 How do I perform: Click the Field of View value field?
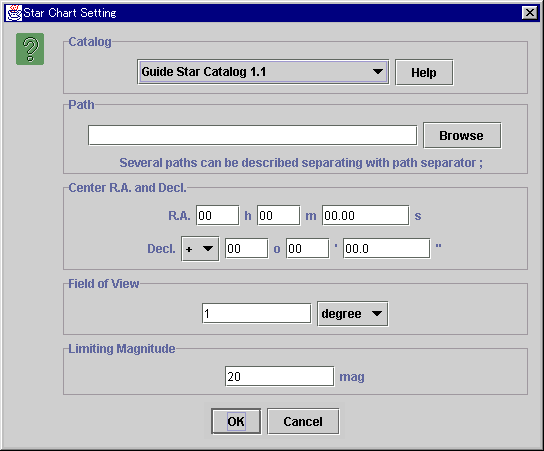click(256, 314)
